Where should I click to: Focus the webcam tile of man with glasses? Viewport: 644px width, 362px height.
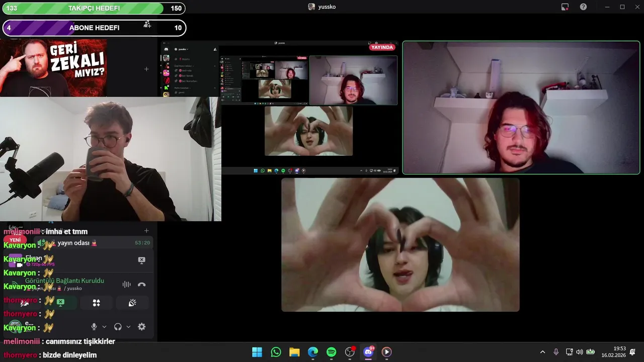(521, 108)
